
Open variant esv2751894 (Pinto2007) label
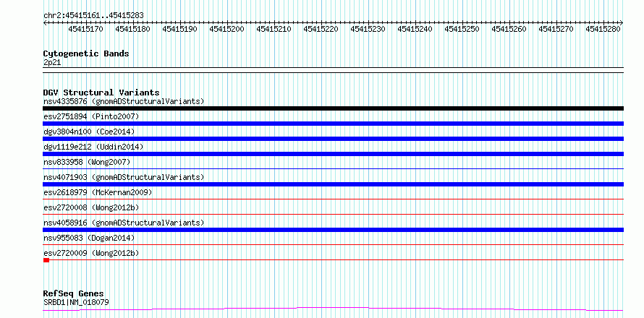91,116
